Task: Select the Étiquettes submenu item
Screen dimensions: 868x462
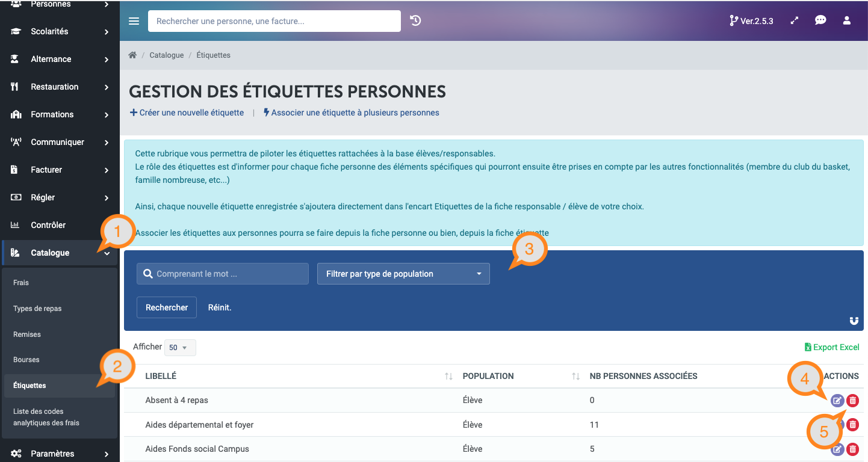Action: pyautogui.click(x=60, y=386)
